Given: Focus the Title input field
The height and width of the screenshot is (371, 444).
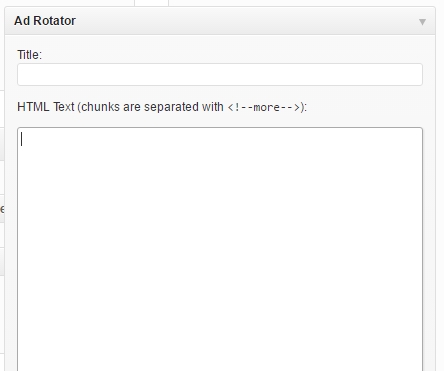Looking at the screenshot, I should (220, 74).
